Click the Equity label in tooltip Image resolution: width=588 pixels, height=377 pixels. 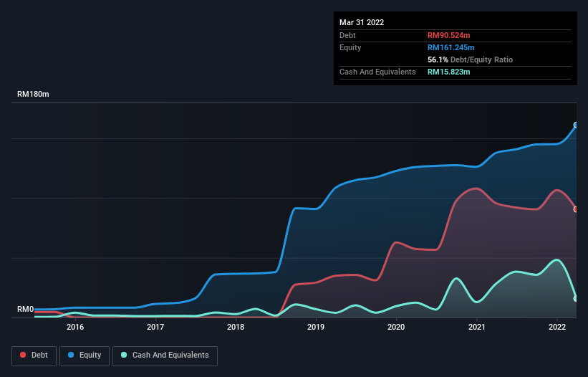click(x=350, y=47)
